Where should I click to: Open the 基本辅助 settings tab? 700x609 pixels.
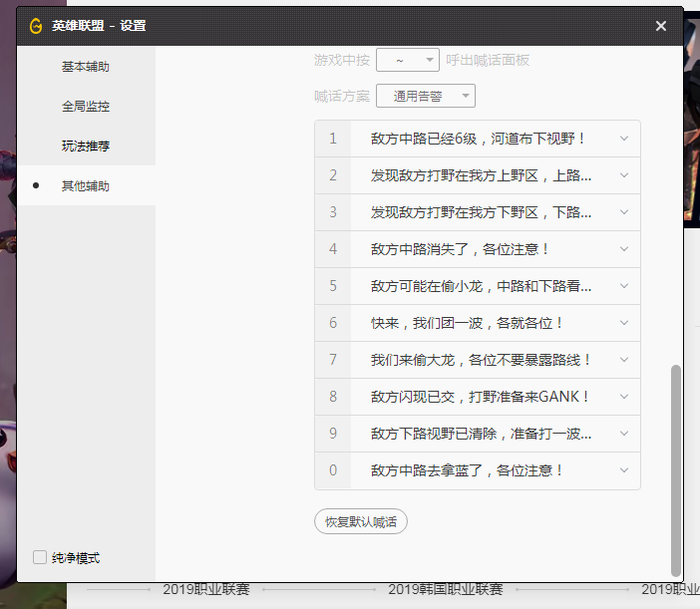(86, 67)
